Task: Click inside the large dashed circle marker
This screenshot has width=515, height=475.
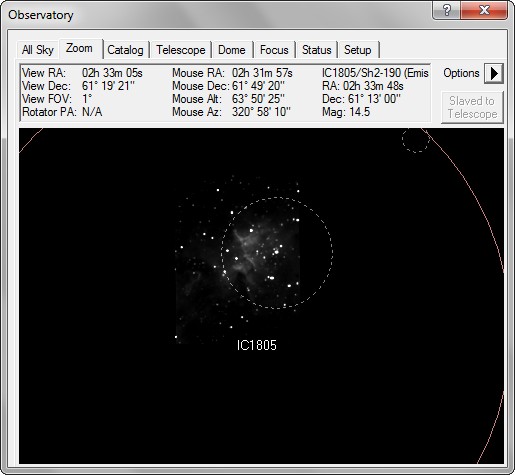Action: pyautogui.click(x=277, y=252)
